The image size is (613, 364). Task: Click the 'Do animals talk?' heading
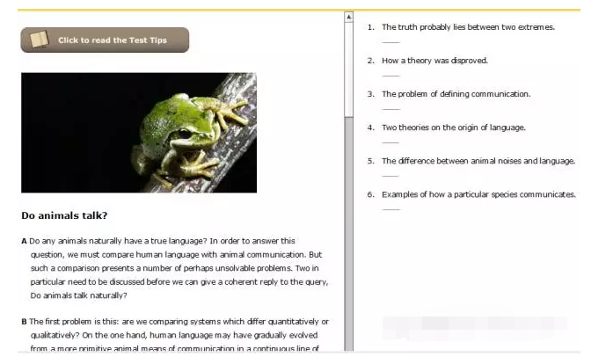coord(64,215)
